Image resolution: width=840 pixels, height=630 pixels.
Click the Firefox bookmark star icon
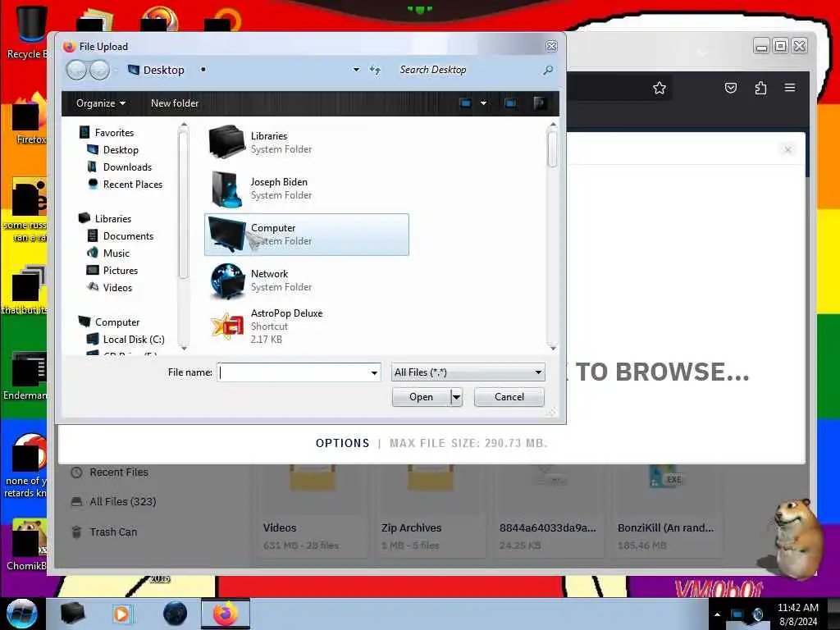pyautogui.click(x=660, y=88)
